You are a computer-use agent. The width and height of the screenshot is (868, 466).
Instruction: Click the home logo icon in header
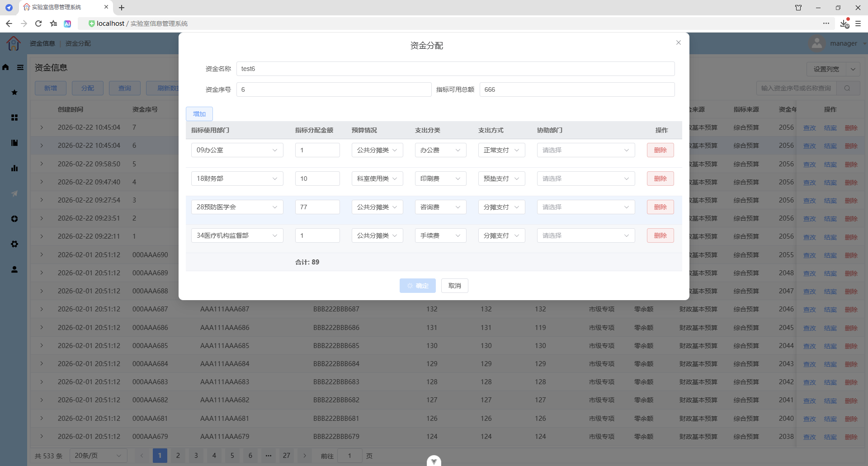tap(14, 43)
